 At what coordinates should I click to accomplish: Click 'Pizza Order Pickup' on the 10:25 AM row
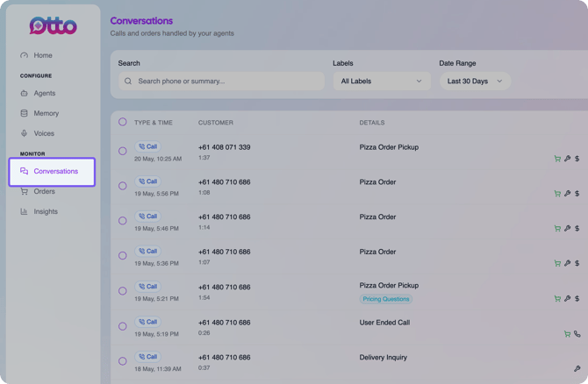(x=389, y=147)
